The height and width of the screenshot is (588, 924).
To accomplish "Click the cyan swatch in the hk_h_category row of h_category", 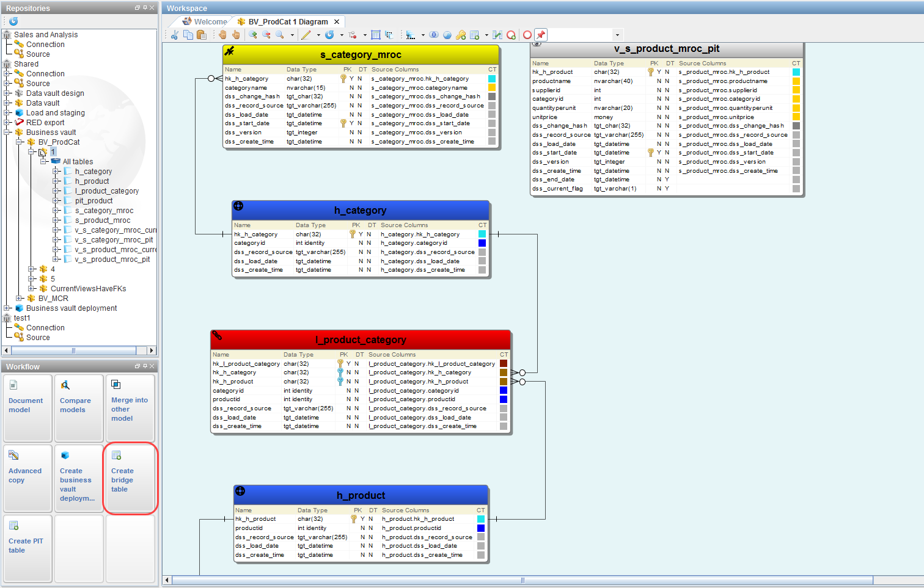I will (482, 234).
